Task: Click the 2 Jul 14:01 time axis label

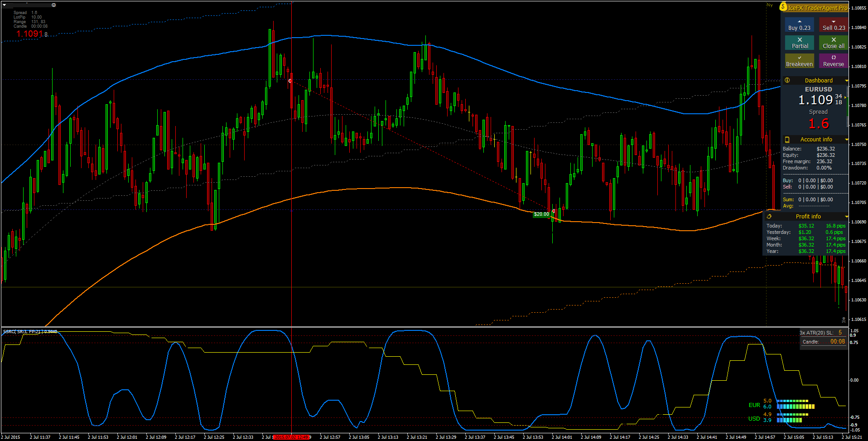Action: coord(562,437)
